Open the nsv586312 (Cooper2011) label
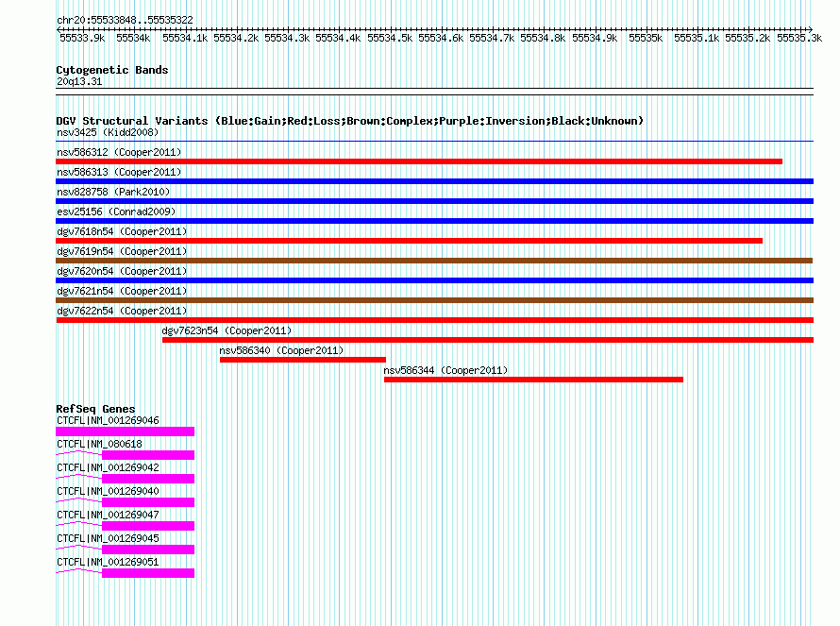This screenshot has height=626, width=840. point(119,152)
